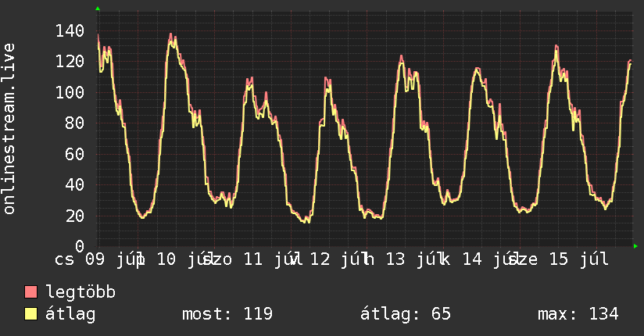Select the legtöbb legend label

tap(80, 292)
